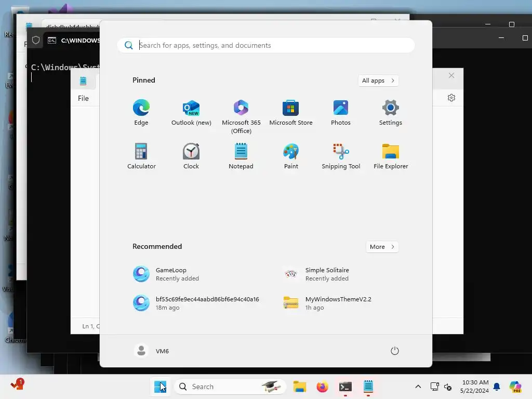
Task: Open network status tray icon
Action: 434,387
